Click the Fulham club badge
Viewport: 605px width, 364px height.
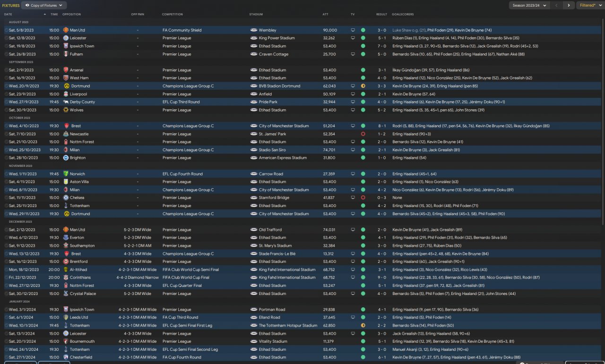point(66,54)
